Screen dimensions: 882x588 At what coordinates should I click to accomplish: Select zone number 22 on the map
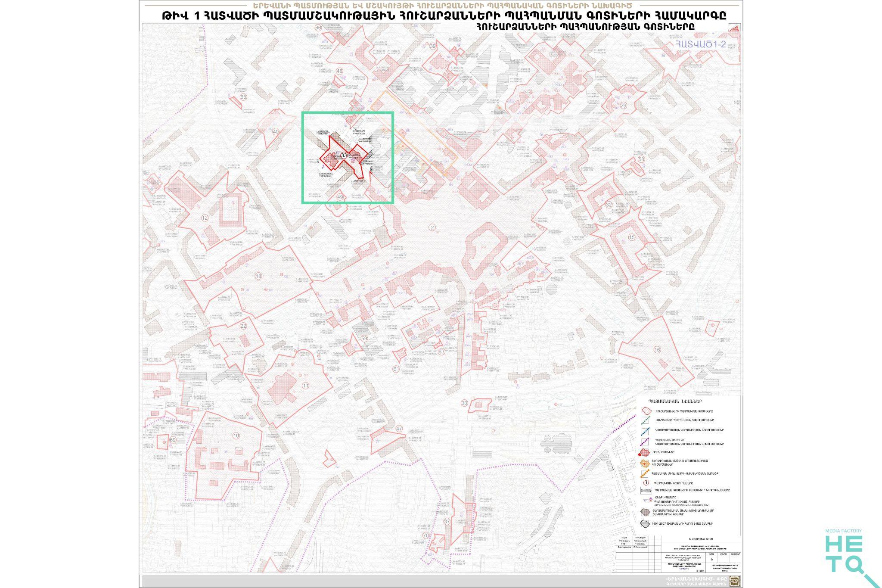coord(243,326)
